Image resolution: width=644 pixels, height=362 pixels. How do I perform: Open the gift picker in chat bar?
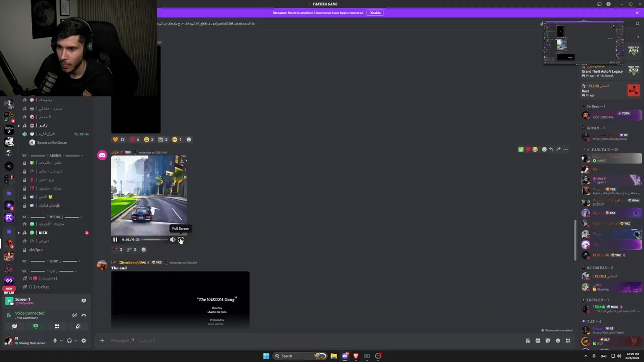(528, 341)
